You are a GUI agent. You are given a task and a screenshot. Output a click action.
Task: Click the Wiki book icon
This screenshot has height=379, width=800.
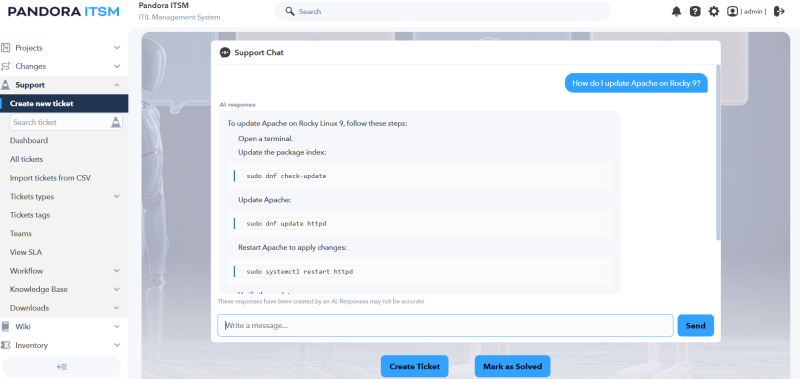coord(6,326)
